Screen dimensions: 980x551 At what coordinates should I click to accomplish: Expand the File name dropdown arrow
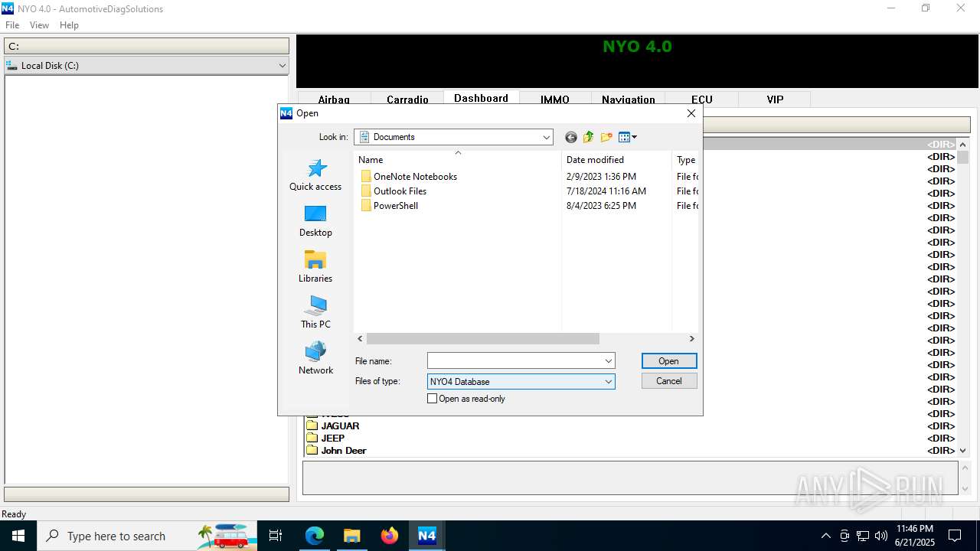tap(609, 360)
